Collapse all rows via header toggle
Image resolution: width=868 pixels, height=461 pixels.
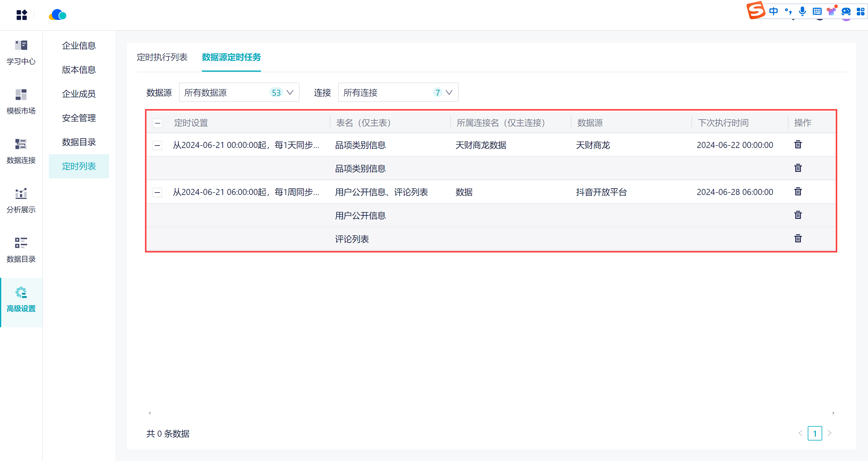(x=157, y=123)
